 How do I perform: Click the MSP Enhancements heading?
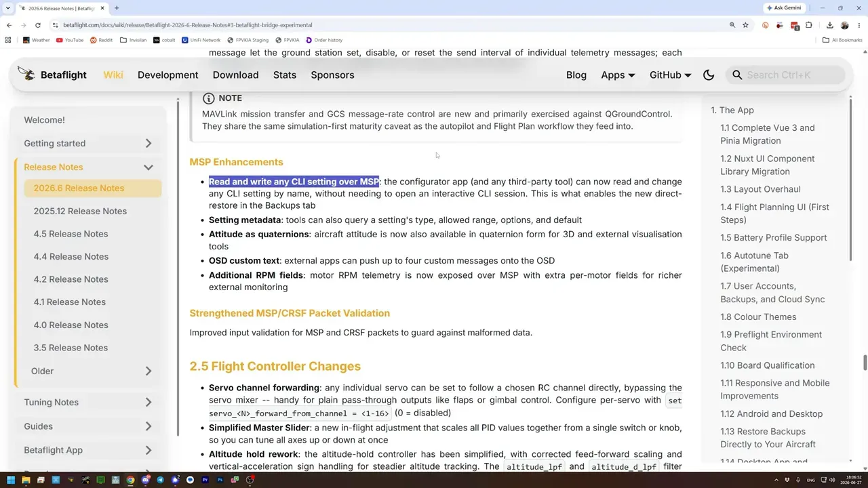pyautogui.click(x=236, y=162)
